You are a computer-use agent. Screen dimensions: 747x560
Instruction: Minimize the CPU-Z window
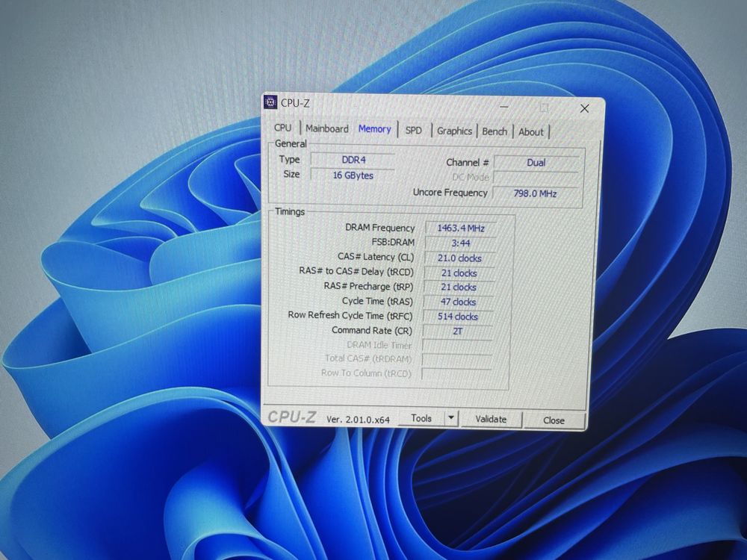coord(503,107)
